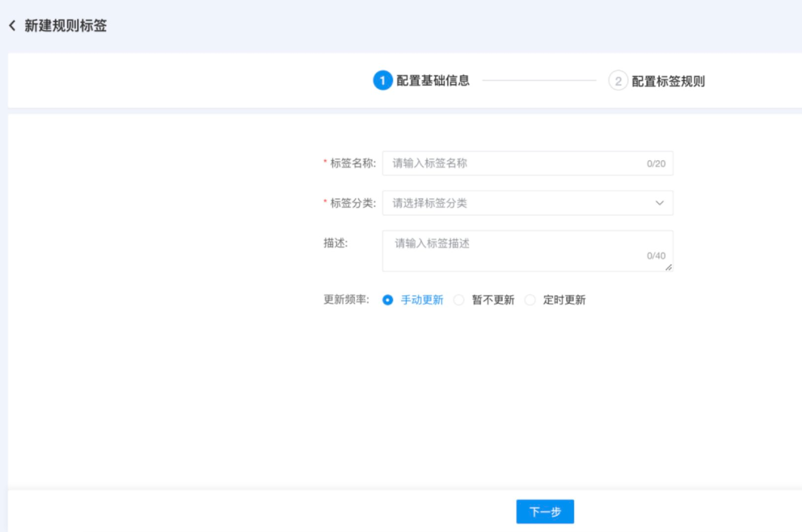Click the 标签名称 label
The image size is (802, 532).
pos(353,164)
